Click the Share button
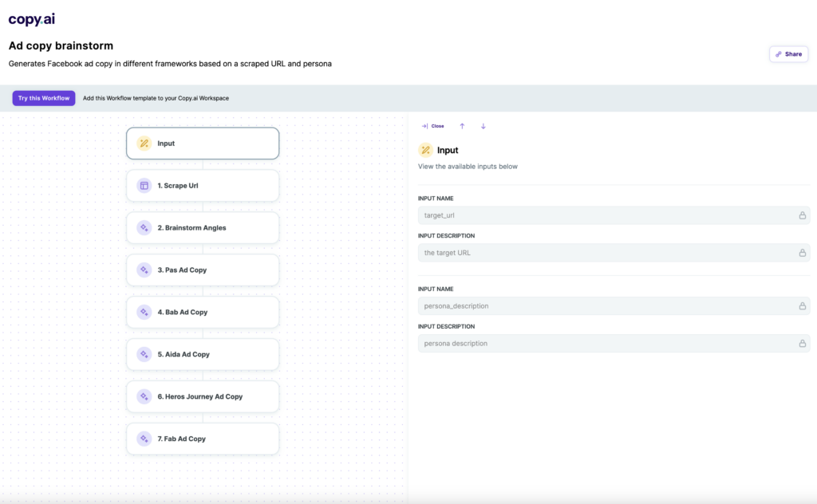The height and width of the screenshot is (504, 817). click(x=788, y=53)
